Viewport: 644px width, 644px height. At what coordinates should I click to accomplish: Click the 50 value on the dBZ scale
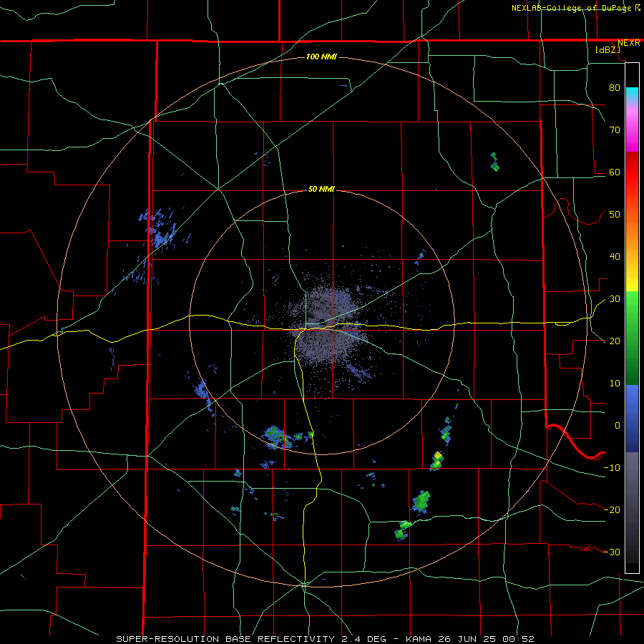(615, 215)
